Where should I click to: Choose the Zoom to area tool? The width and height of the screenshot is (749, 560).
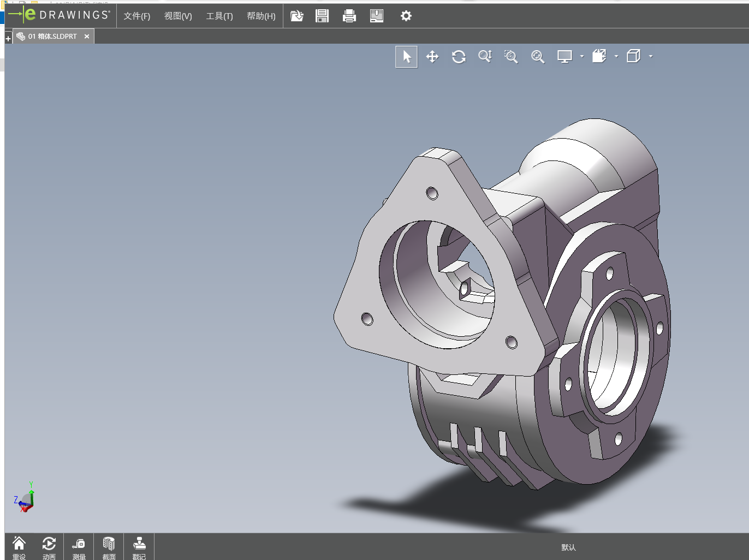[x=511, y=57]
